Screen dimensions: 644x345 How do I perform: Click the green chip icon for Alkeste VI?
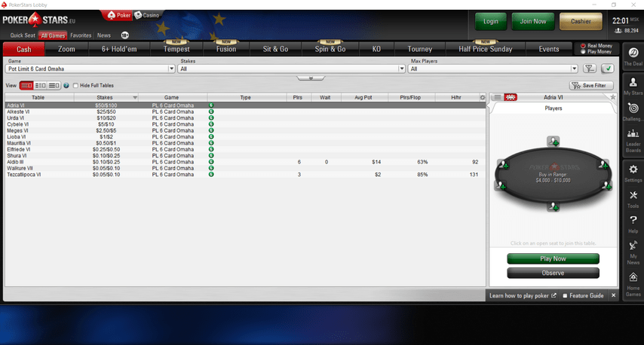(x=211, y=111)
